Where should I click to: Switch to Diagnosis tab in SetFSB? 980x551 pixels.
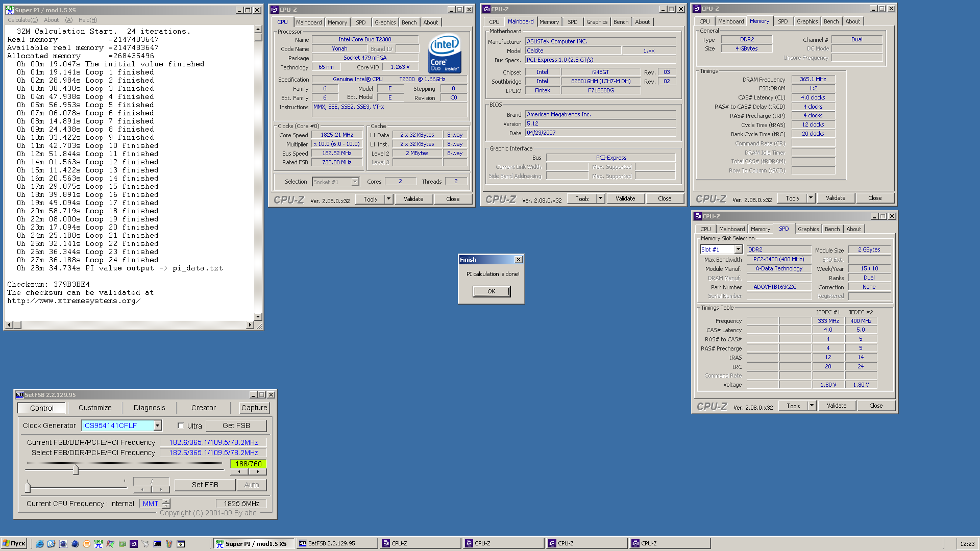pyautogui.click(x=149, y=408)
